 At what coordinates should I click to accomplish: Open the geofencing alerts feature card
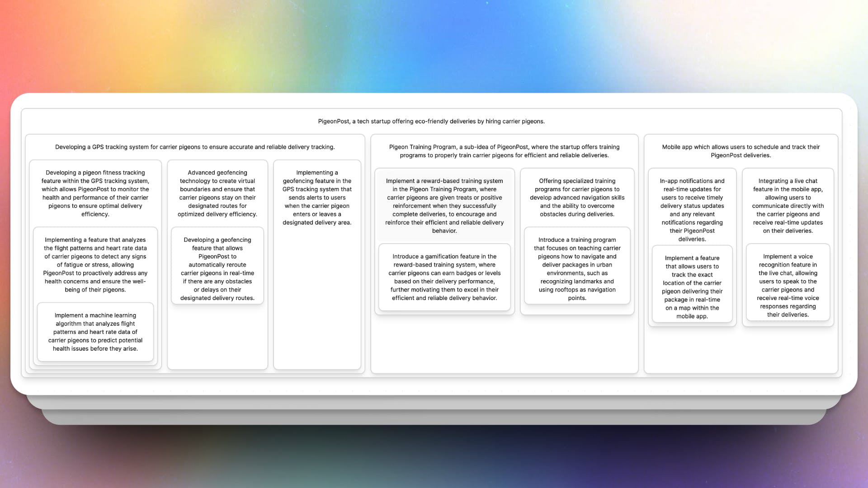[x=317, y=197]
